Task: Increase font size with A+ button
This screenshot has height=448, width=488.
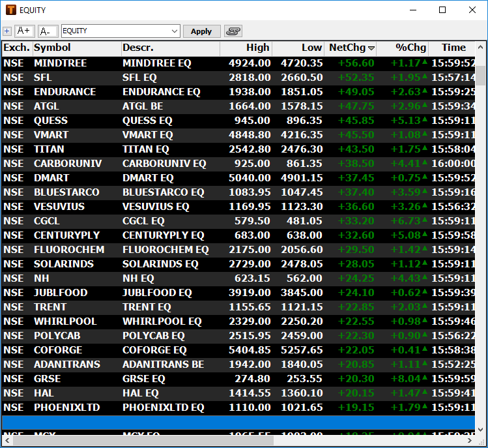Action: pyautogui.click(x=25, y=31)
